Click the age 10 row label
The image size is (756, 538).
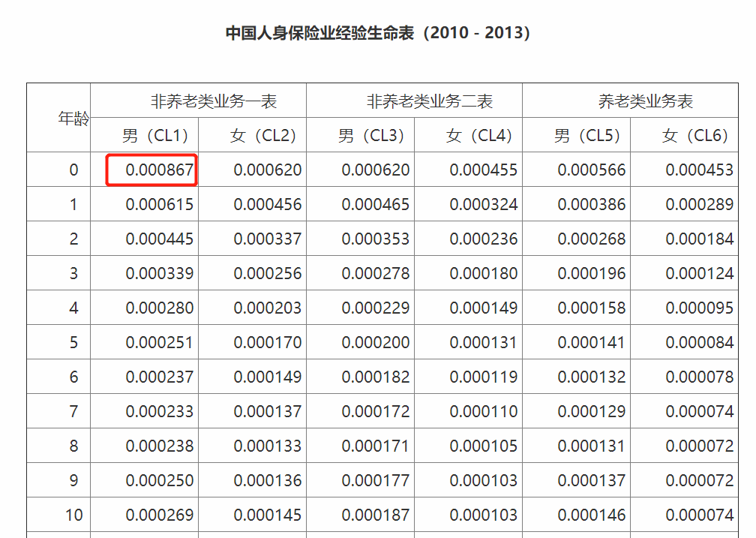coord(73,515)
